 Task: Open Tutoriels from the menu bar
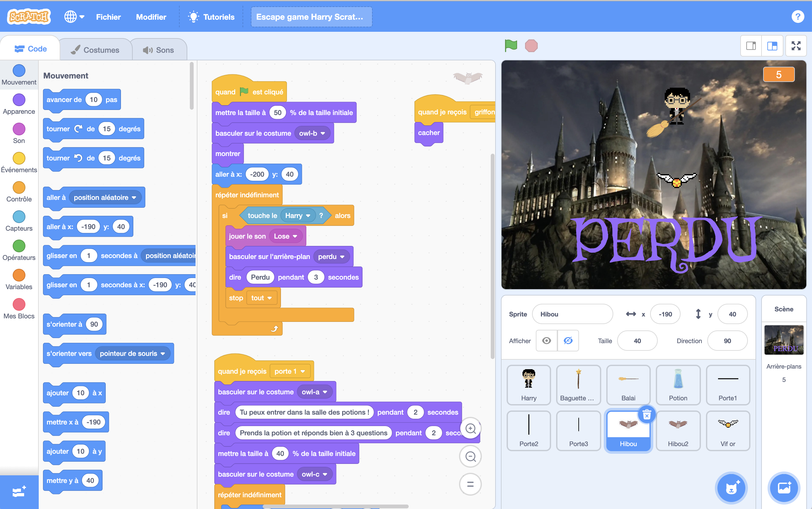(x=212, y=17)
